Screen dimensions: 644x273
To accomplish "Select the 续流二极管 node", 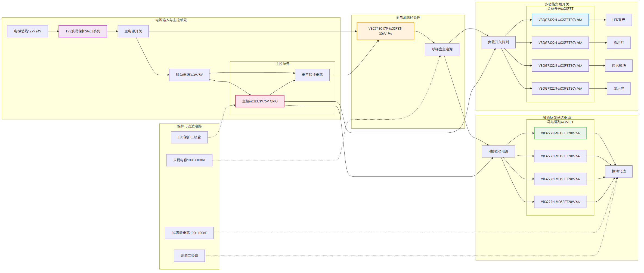I will pos(189,256).
